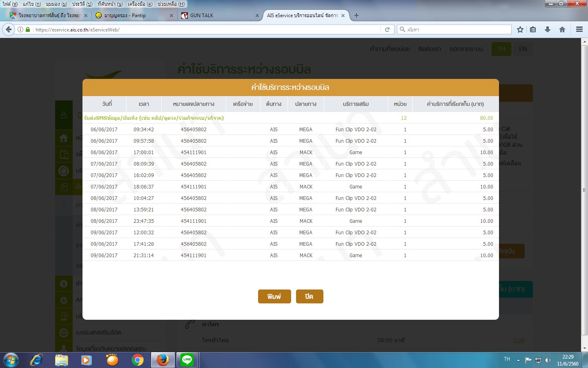This screenshot has width=588, height=368.
Task: Close the AIS eService tab
Action: point(343,16)
